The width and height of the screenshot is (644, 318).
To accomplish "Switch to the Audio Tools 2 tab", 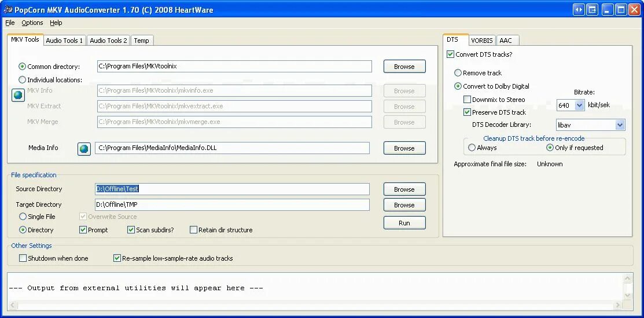I will (108, 41).
